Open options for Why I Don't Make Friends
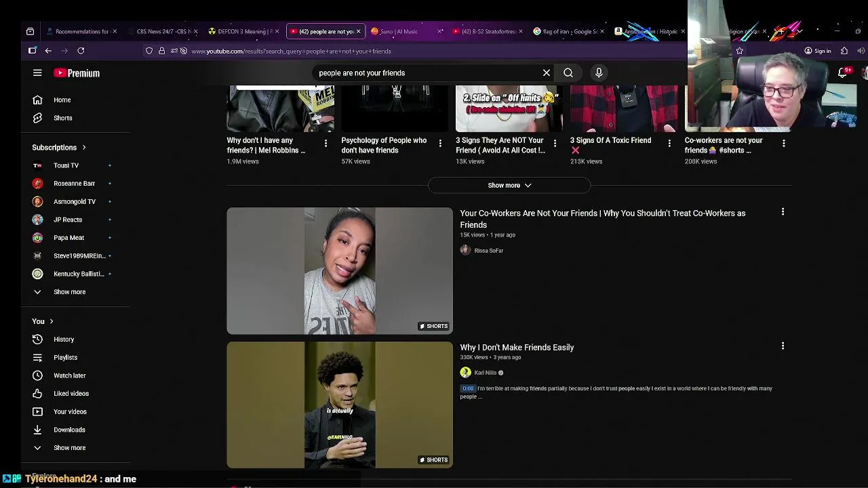Viewport: 868px width, 488px height. pos(783,346)
